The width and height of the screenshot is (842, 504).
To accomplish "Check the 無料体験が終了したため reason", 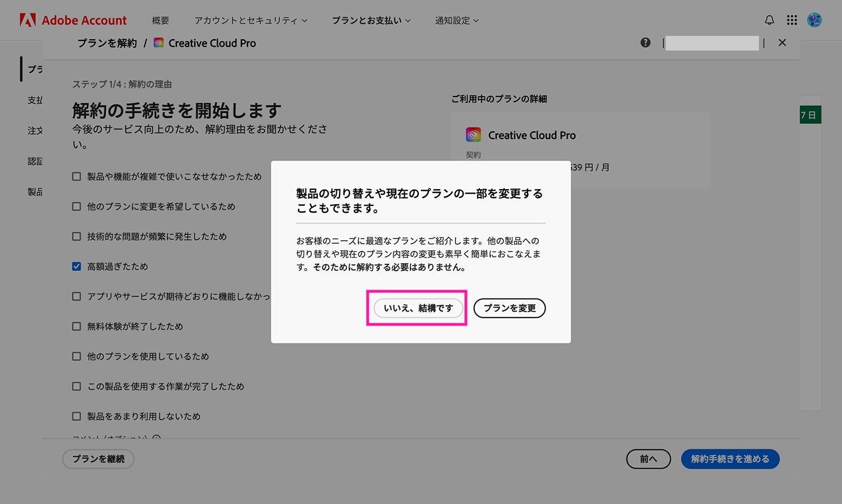I will [x=76, y=326].
